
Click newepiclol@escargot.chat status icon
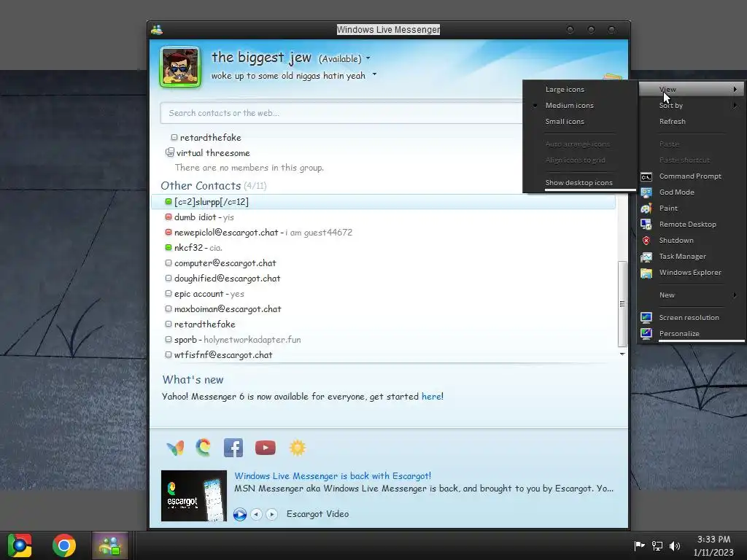tap(169, 233)
